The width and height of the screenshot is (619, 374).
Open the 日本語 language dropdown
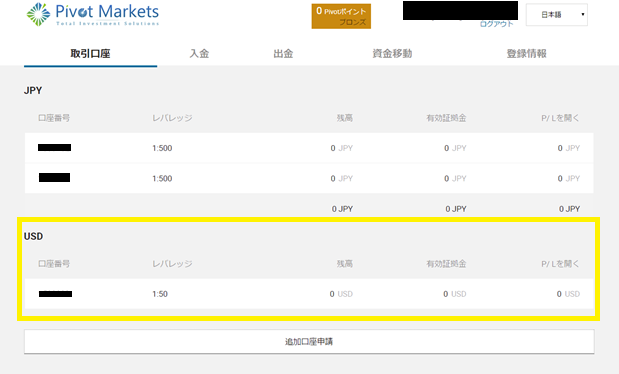[x=557, y=15]
